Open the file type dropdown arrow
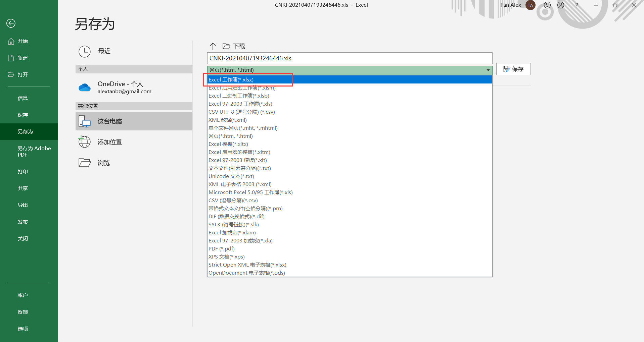 pos(488,70)
